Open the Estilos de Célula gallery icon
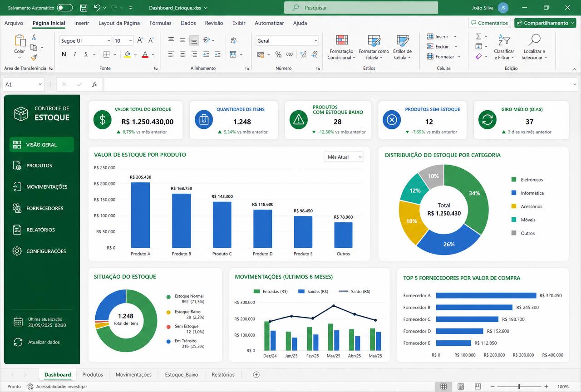 point(403,41)
